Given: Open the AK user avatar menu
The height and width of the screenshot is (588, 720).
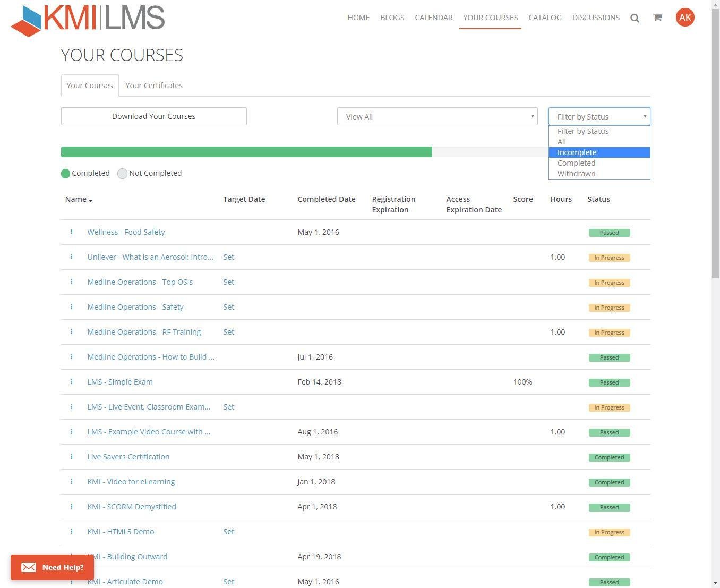Looking at the screenshot, I should pos(685,18).
